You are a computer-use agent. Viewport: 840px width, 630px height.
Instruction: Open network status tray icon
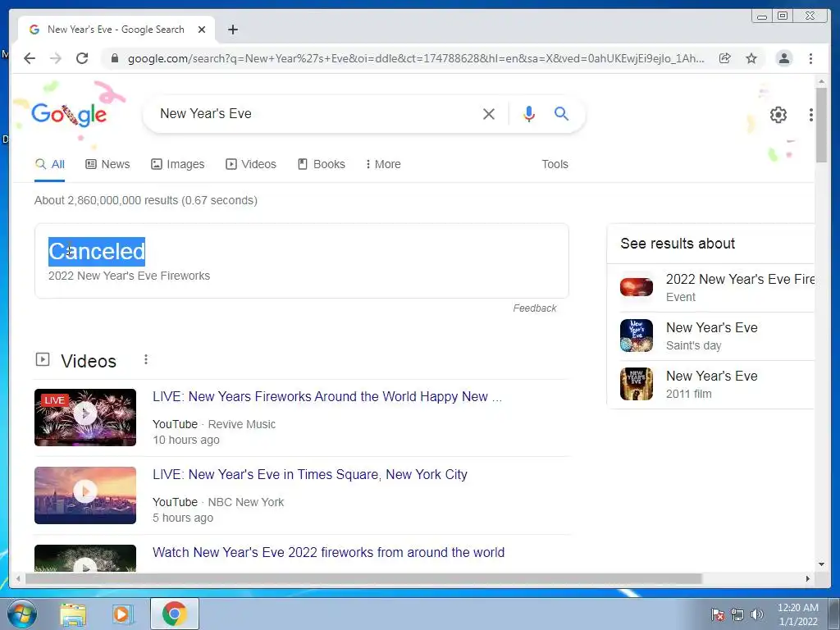(x=737, y=614)
